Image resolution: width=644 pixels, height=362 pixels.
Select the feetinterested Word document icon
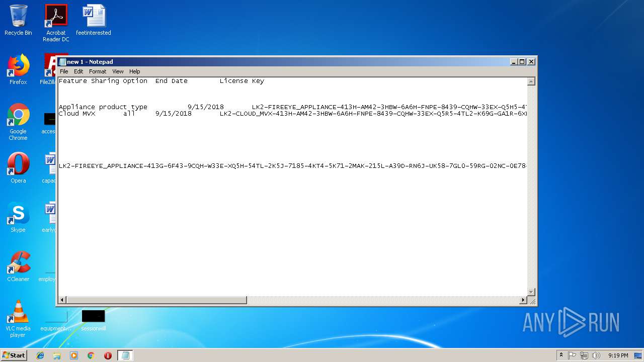pyautogui.click(x=94, y=21)
